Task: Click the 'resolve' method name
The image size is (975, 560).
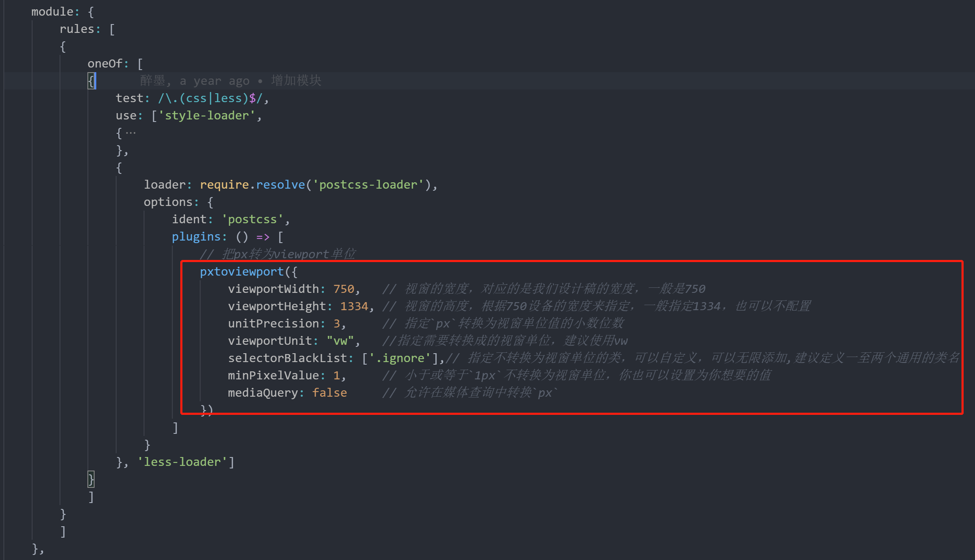Action: coord(280,185)
